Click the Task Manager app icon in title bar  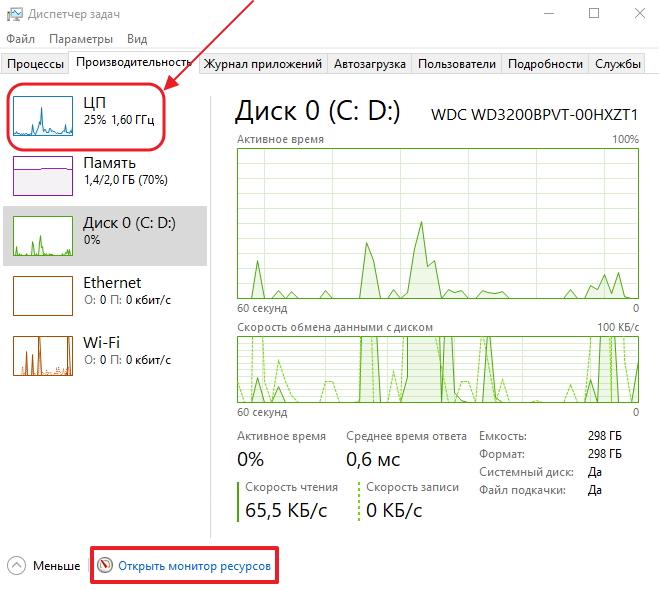pos(15,14)
